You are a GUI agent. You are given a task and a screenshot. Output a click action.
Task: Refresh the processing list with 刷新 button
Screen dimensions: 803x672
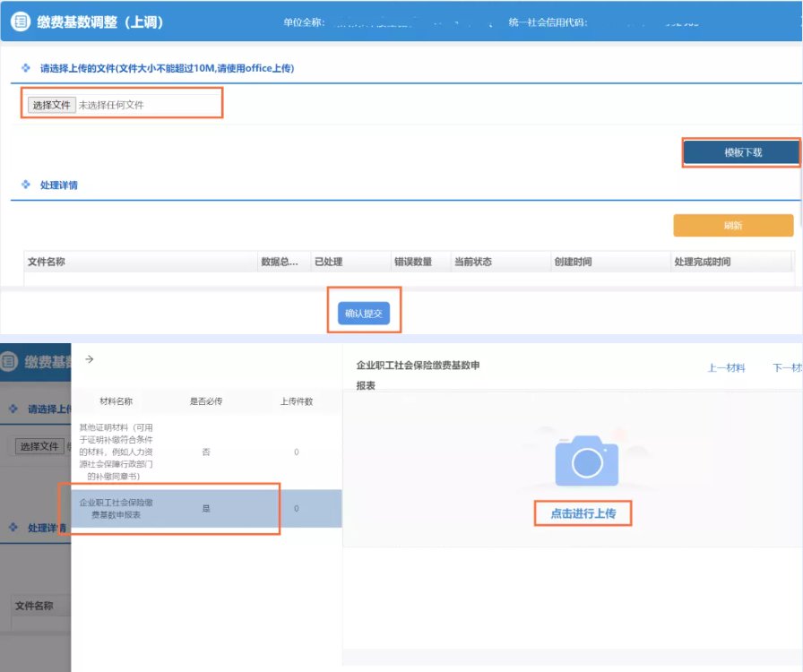[732, 225]
